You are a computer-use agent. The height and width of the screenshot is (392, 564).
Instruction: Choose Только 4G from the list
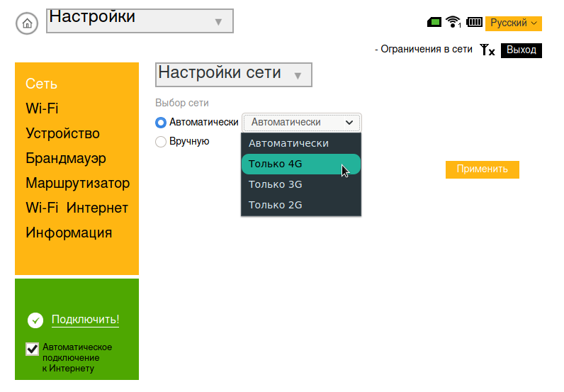[300, 164]
